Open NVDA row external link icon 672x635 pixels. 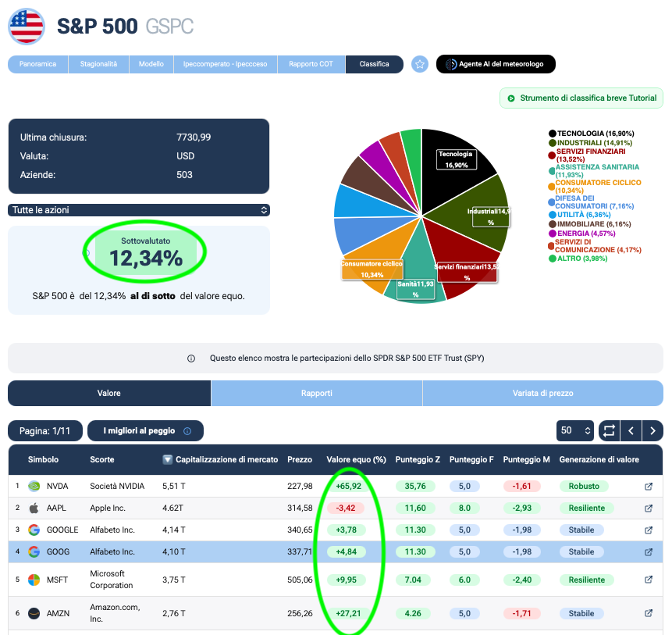pos(649,487)
